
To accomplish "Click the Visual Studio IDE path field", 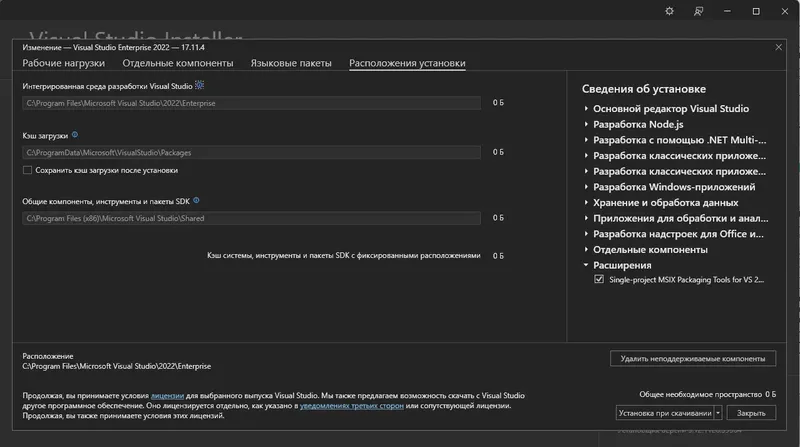I will [252, 103].
